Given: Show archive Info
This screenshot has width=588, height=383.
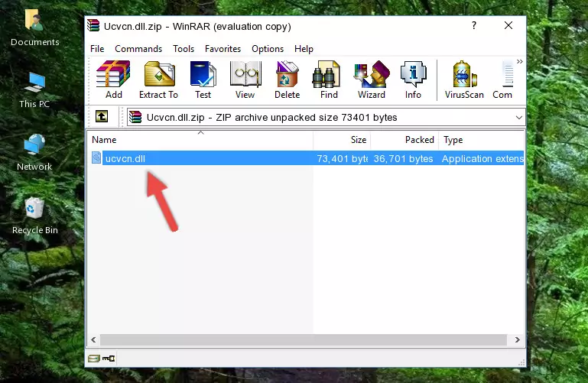Looking at the screenshot, I should coord(413,80).
